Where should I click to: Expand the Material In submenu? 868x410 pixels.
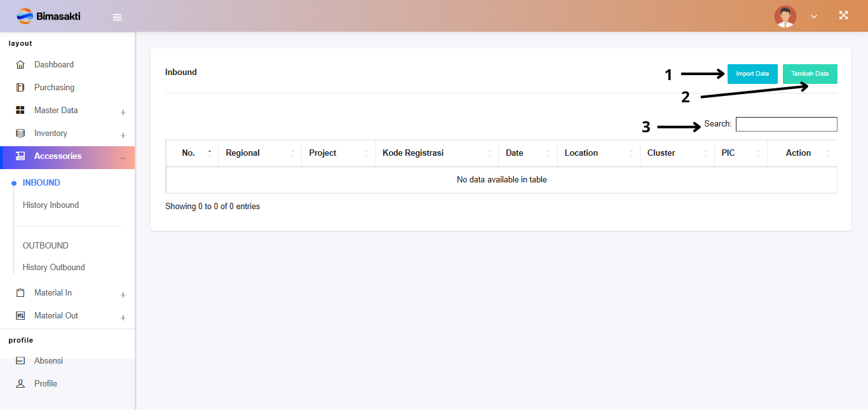point(123,295)
